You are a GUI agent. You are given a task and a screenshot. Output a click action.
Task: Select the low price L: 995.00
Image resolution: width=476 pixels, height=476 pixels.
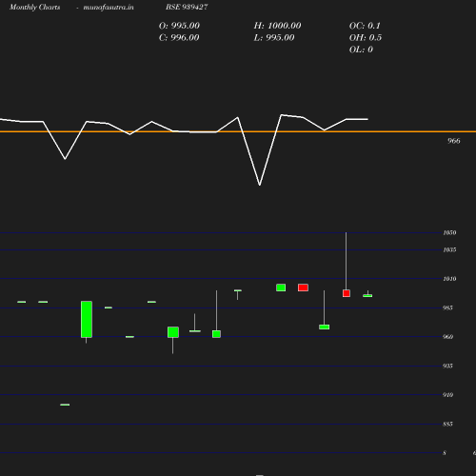[x=274, y=38]
